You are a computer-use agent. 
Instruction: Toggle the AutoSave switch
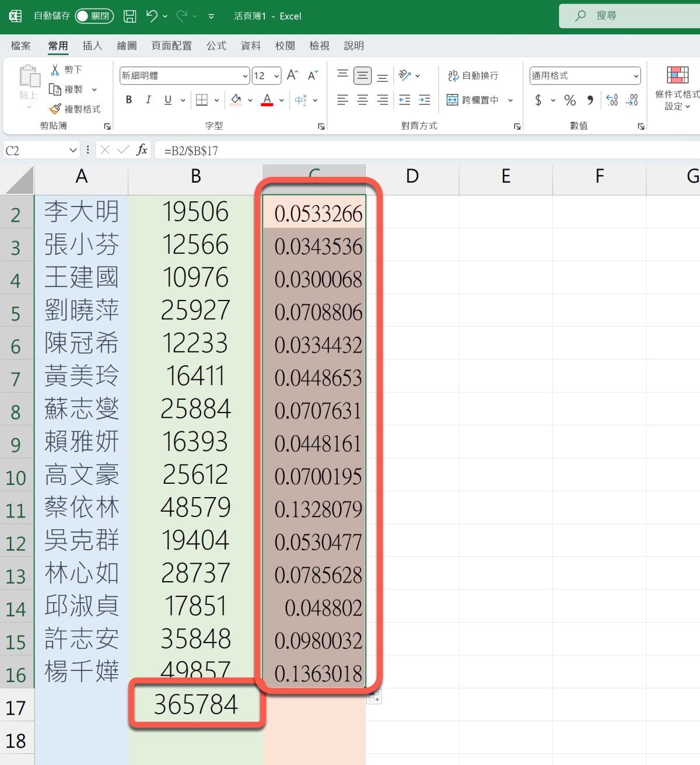point(94,16)
